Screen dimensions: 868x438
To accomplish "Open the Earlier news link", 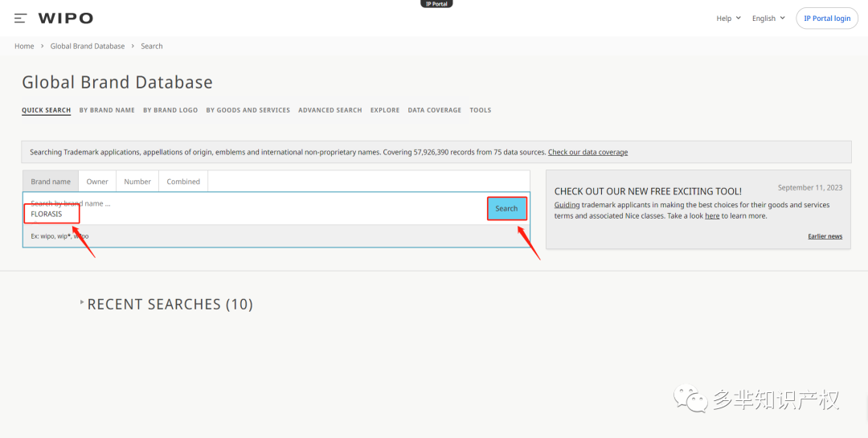I will tap(825, 236).
